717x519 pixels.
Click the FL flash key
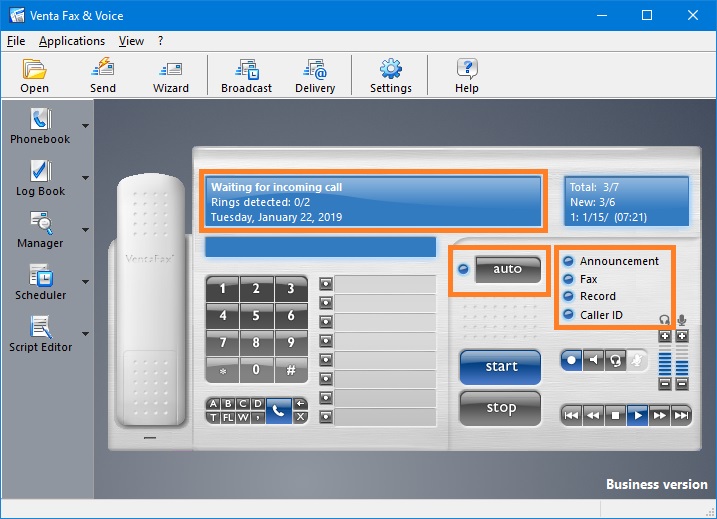228,417
